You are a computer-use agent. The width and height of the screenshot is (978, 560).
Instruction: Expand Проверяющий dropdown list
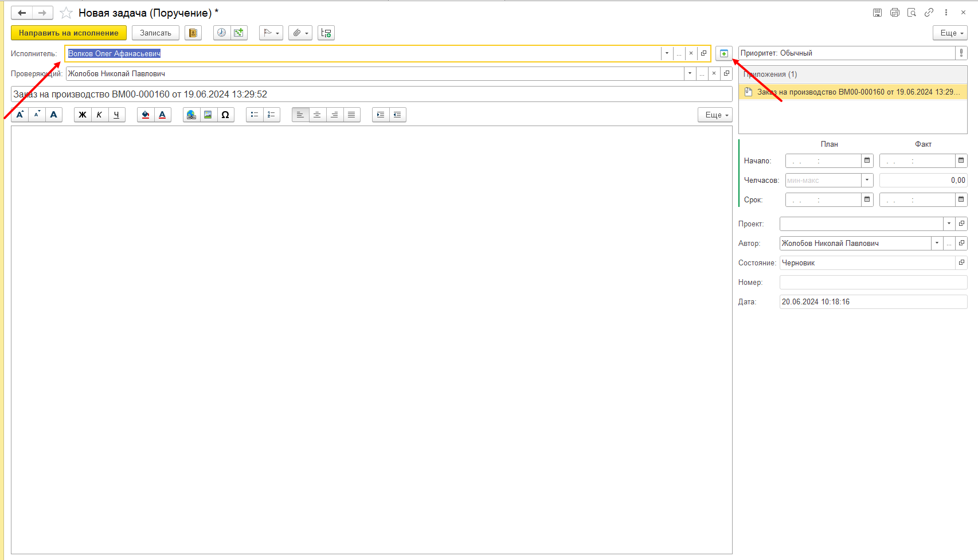point(690,73)
